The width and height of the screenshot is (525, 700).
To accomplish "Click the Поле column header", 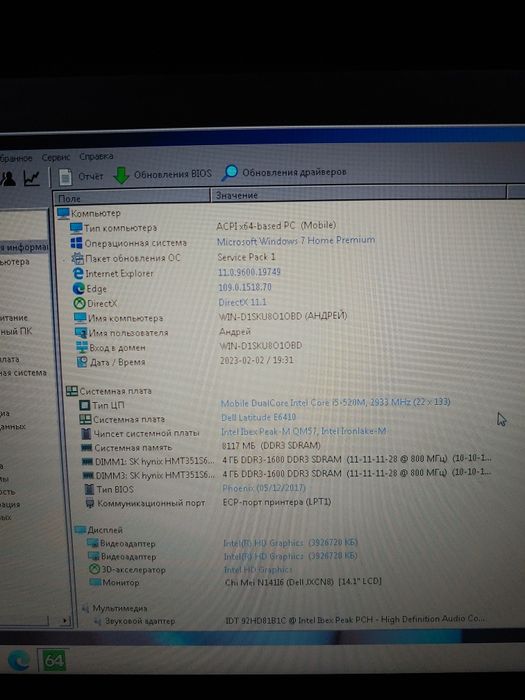I will pyautogui.click(x=132, y=197).
